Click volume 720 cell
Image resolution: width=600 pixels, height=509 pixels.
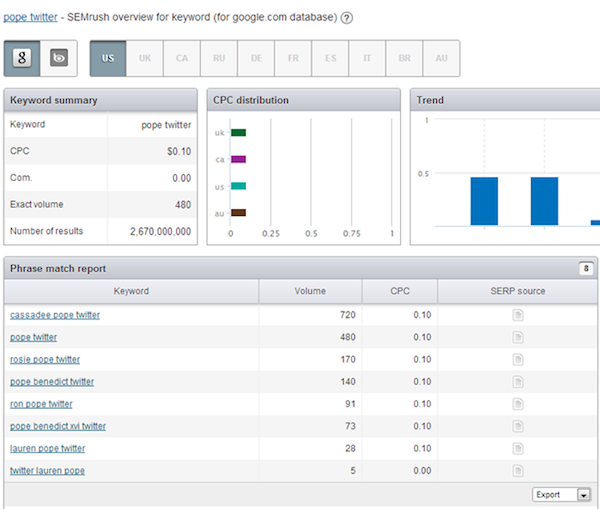pos(348,315)
